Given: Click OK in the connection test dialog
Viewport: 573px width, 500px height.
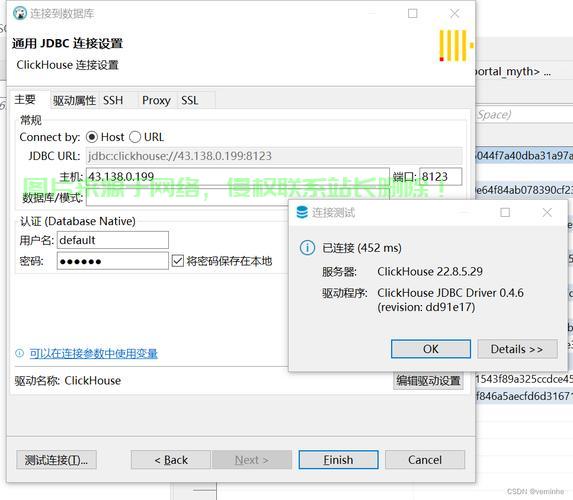Looking at the screenshot, I should click(x=430, y=349).
